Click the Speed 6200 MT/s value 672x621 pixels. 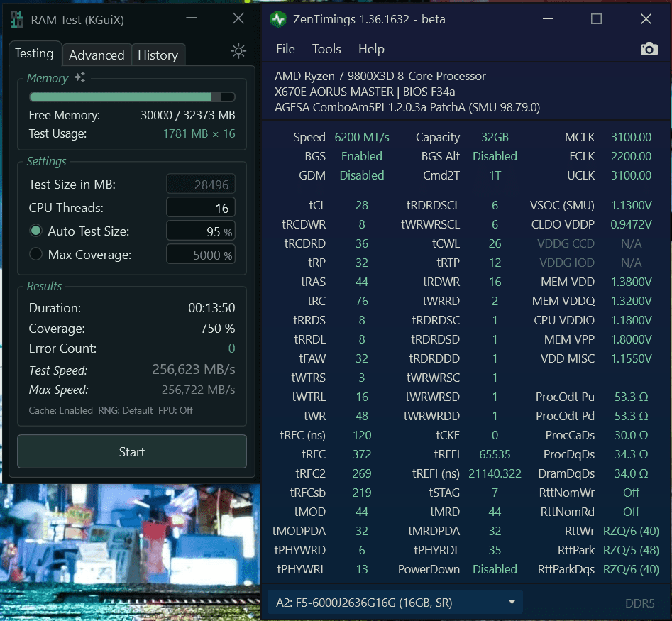362,137
